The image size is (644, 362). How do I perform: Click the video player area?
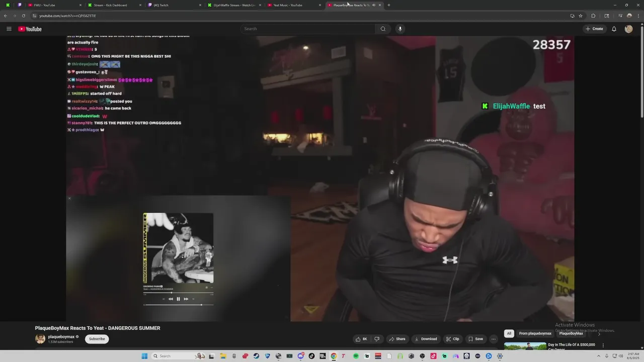[320, 178]
